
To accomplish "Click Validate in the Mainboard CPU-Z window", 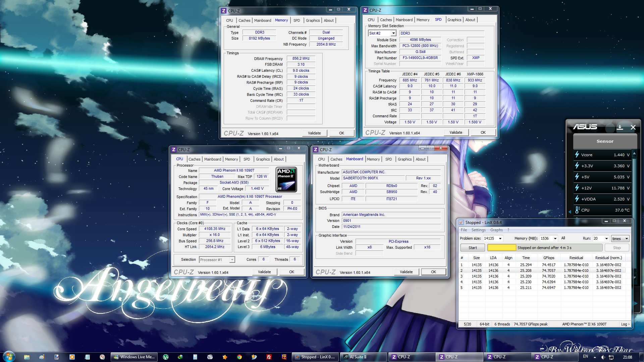I will click(406, 272).
